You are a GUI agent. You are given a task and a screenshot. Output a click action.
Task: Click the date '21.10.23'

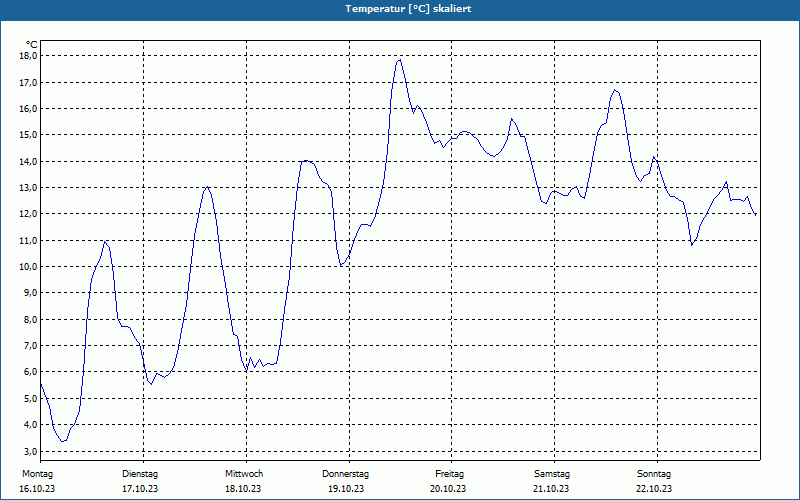(x=551, y=489)
